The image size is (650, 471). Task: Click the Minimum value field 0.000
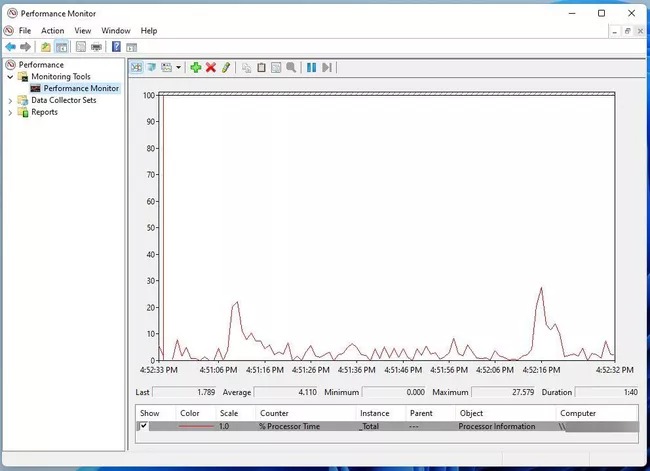pyautogui.click(x=394, y=392)
